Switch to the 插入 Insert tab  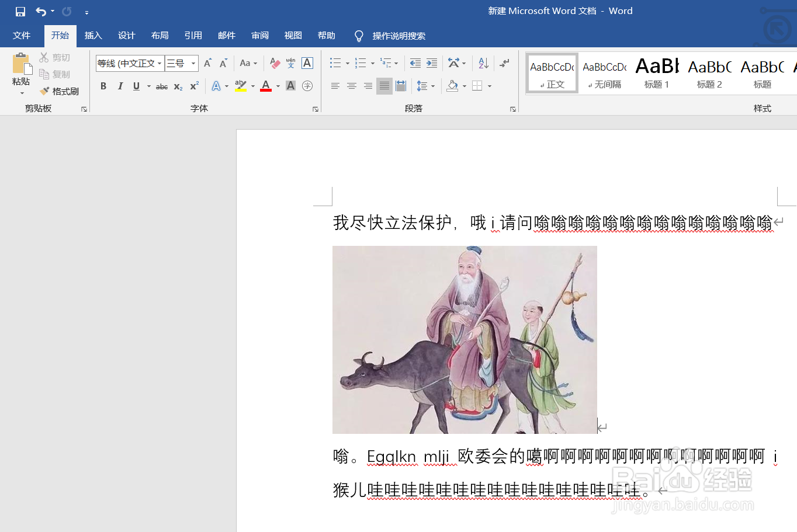click(x=93, y=36)
